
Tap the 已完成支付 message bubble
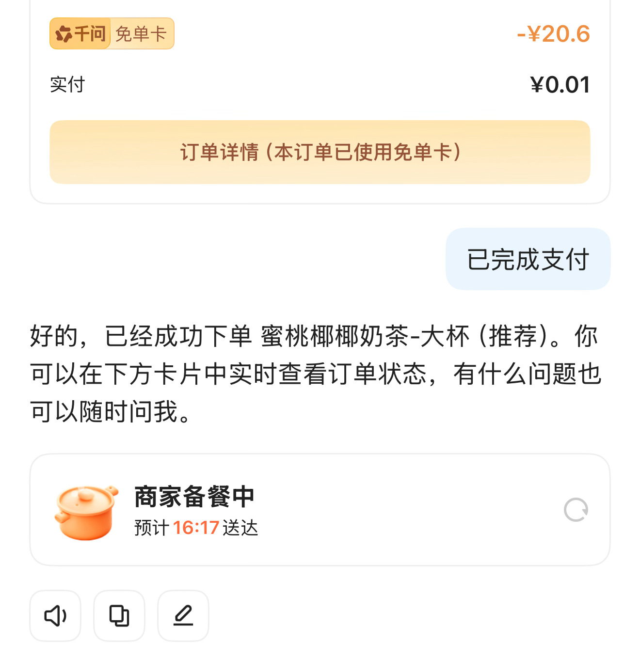point(528,259)
